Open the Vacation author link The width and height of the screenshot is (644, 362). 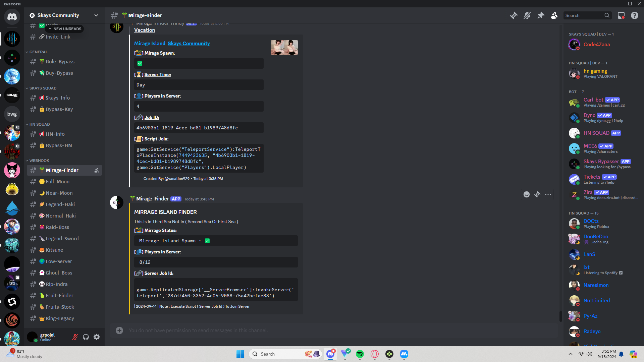pos(145,30)
